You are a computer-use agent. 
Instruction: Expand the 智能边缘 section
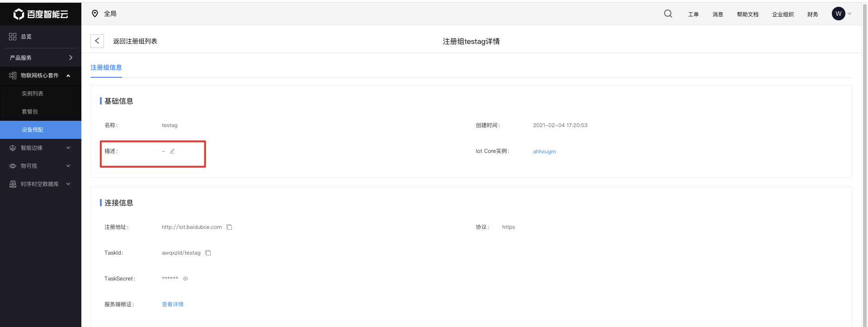pyautogui.click(x=68, y=148)
